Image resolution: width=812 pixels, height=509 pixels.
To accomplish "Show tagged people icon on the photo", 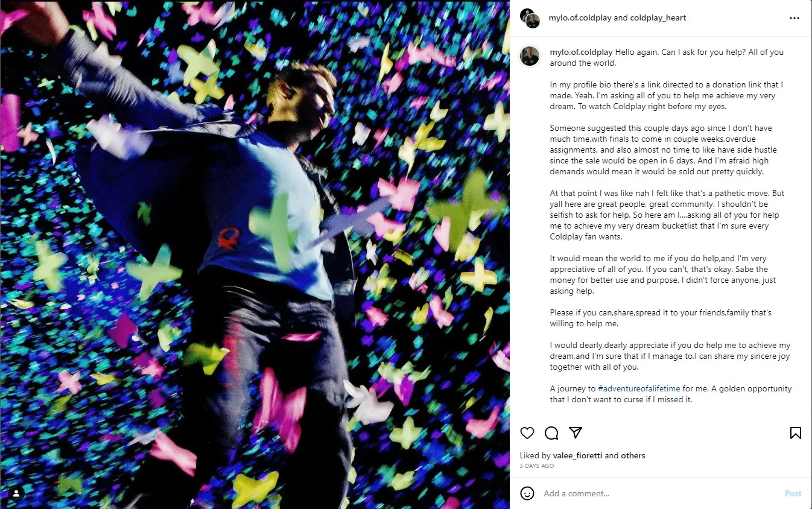I will (16, 493).
